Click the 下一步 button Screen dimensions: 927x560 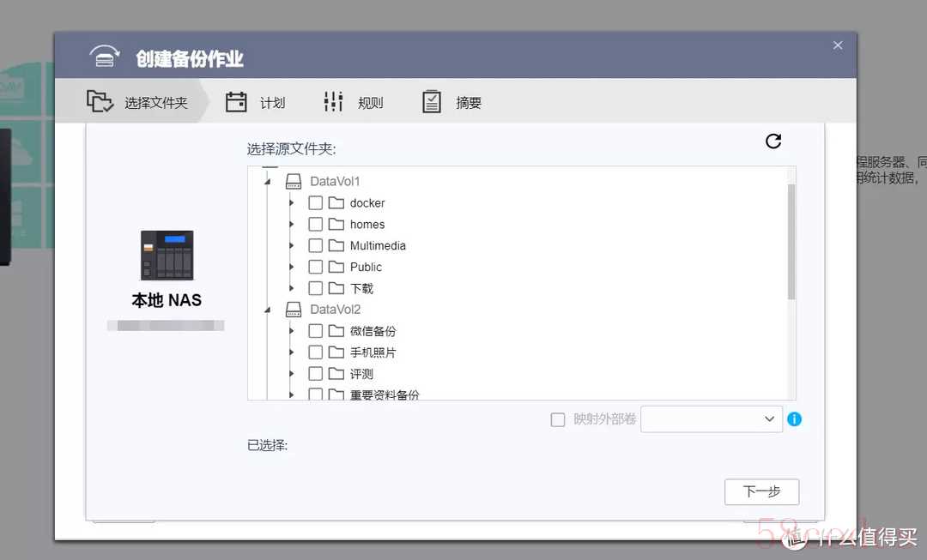[761, 491]
